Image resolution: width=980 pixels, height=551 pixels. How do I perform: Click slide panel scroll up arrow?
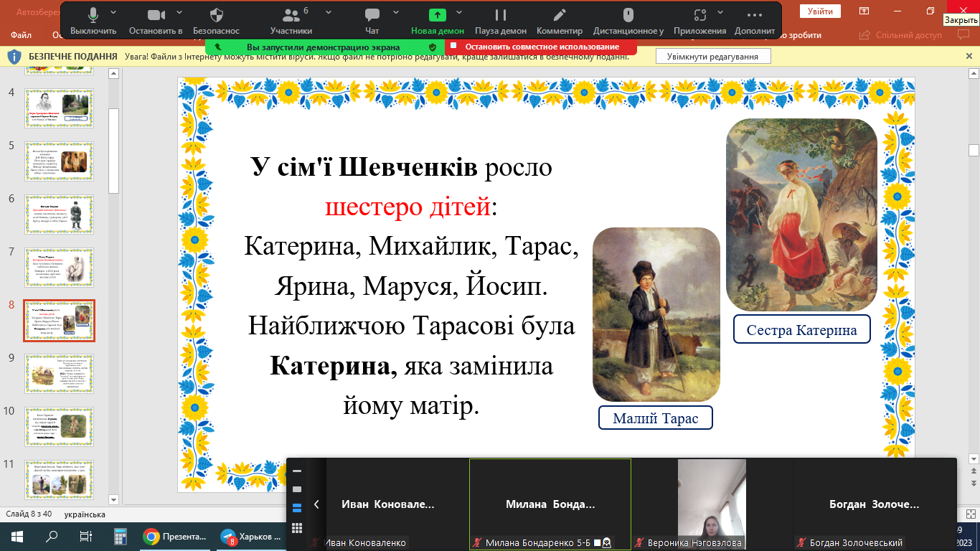(x=113, y=73)
